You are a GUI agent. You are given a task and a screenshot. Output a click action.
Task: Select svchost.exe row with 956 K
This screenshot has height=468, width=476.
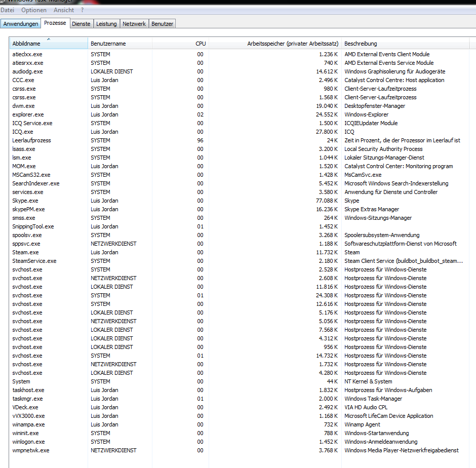pos(239,347)
